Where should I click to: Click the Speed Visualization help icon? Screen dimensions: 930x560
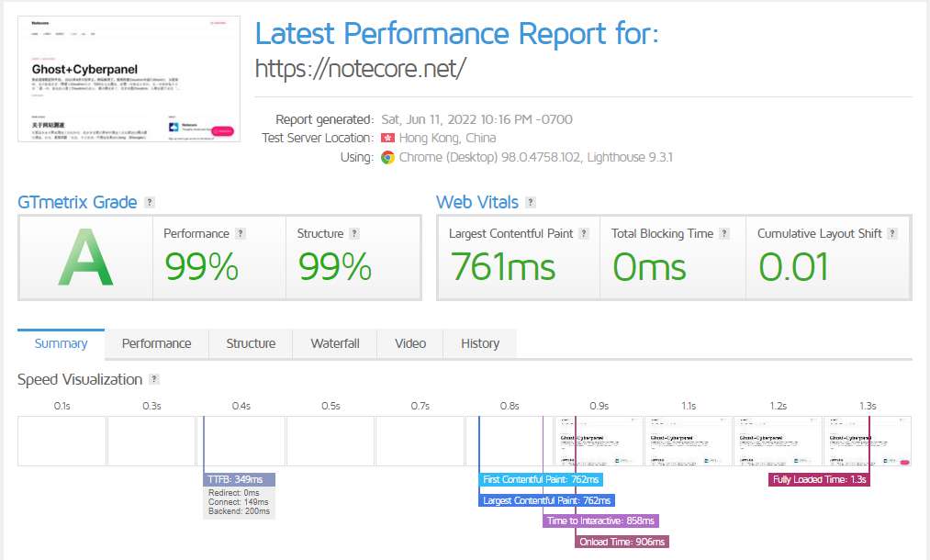click(154, 380)
